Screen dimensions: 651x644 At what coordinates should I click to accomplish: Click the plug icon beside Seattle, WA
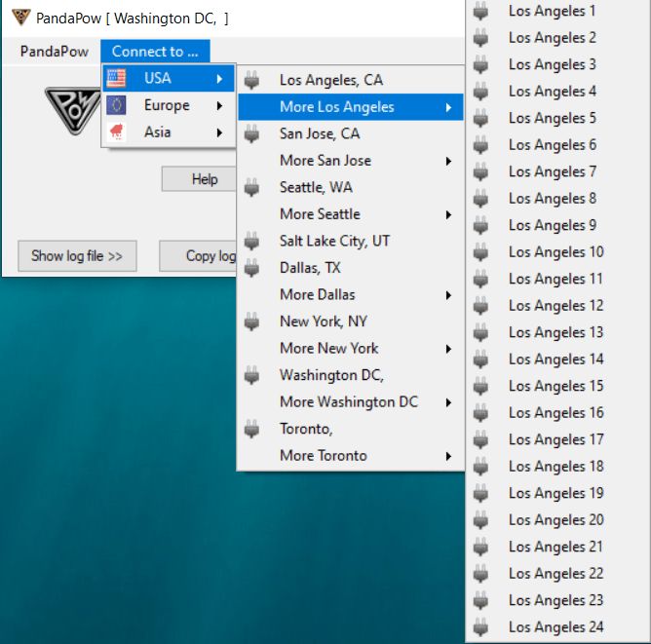click(251, 187)
